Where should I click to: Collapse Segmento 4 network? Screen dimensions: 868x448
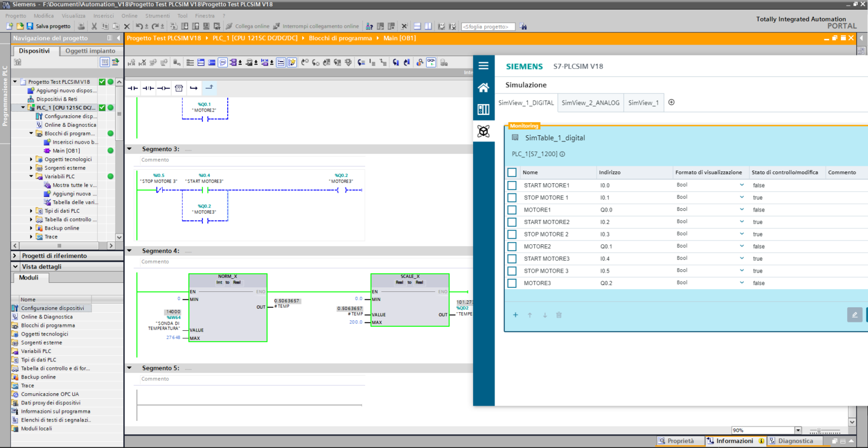point(129,251)
